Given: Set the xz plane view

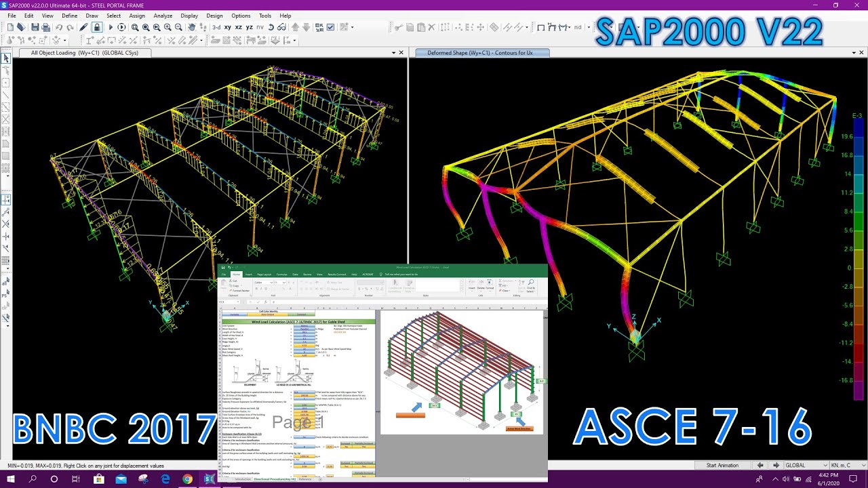Looking at the screenshot, I should [x=239, y=27].
